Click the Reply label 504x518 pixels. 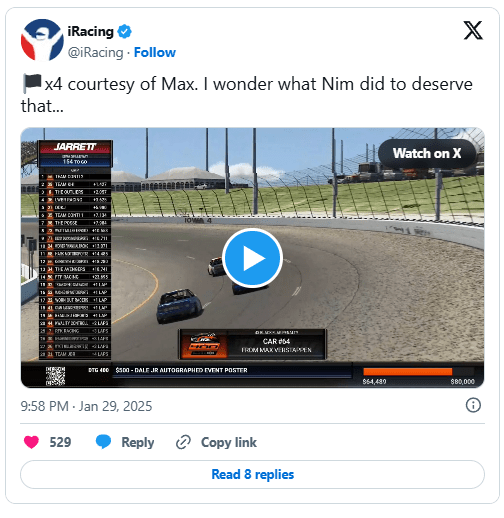coord(138,442)
